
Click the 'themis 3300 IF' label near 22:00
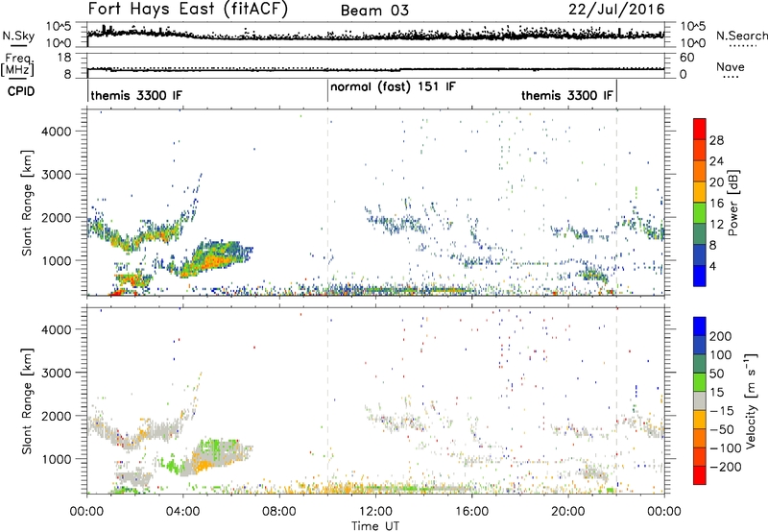(x=566, y=95)
